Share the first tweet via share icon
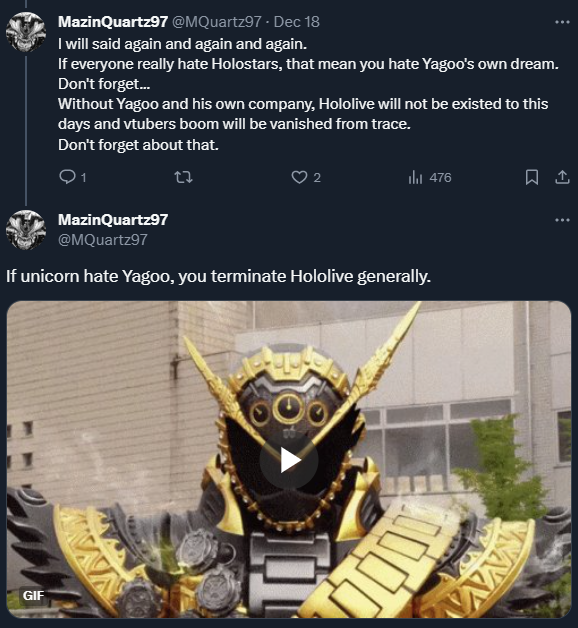This screenshot has height=628, width=578. [x=562, y=177]
